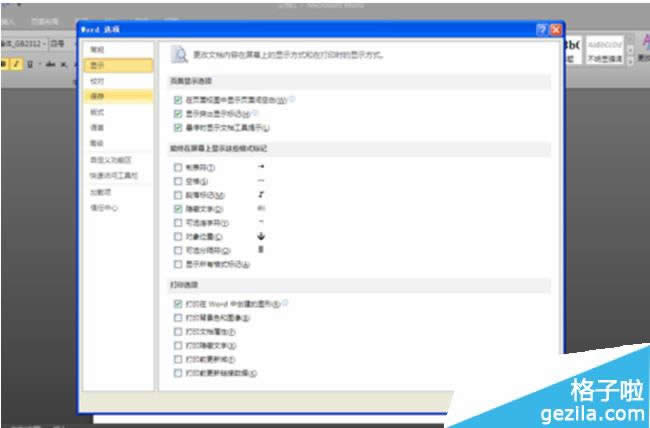Enable 显示所有格式标记 (Show all formatting marks)
This screenshot has width=650, height=428.
[x=178, y=264]
